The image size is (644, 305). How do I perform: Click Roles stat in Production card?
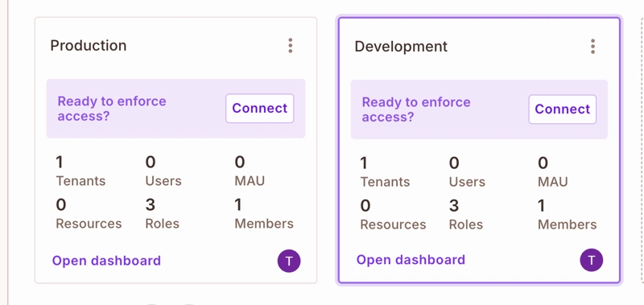163,213
